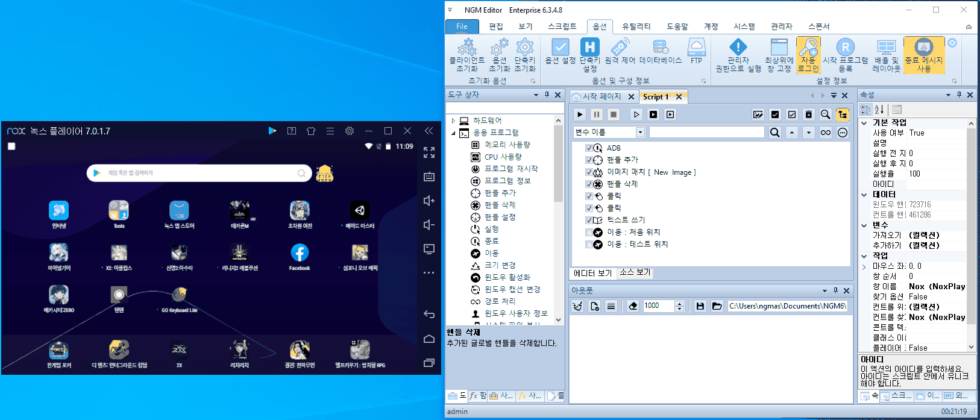Close the Script 1 tab
The image size is (980, 420).
[x=679, y=96]
